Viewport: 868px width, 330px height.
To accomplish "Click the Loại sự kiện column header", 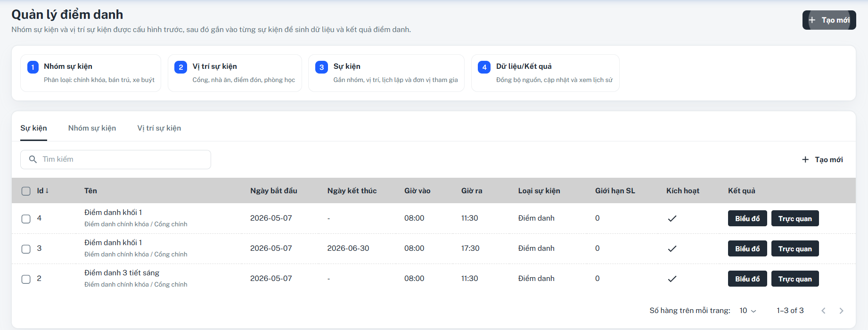I will tap(539, 191).
